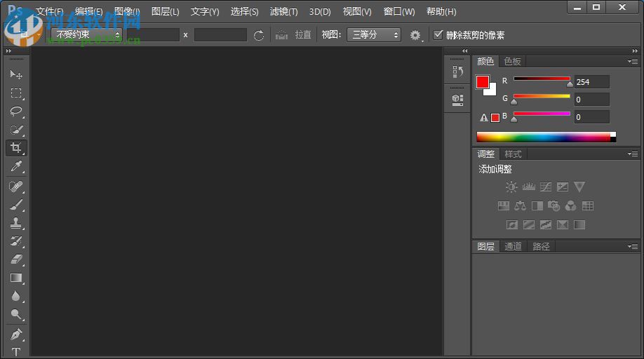Image resolution: width=644 pixels, height=359 pixels.
Task: Select the History Brush tool
Action: point(16,241)
